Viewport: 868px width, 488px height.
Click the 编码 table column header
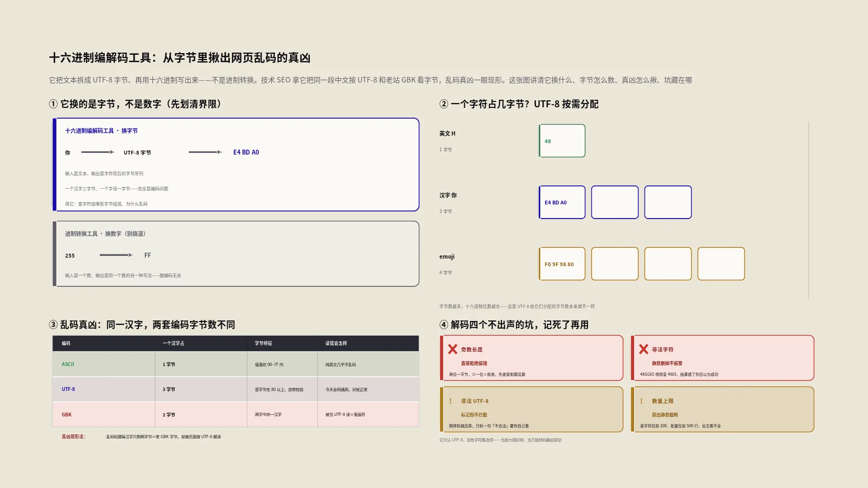(x=66, y=343)
